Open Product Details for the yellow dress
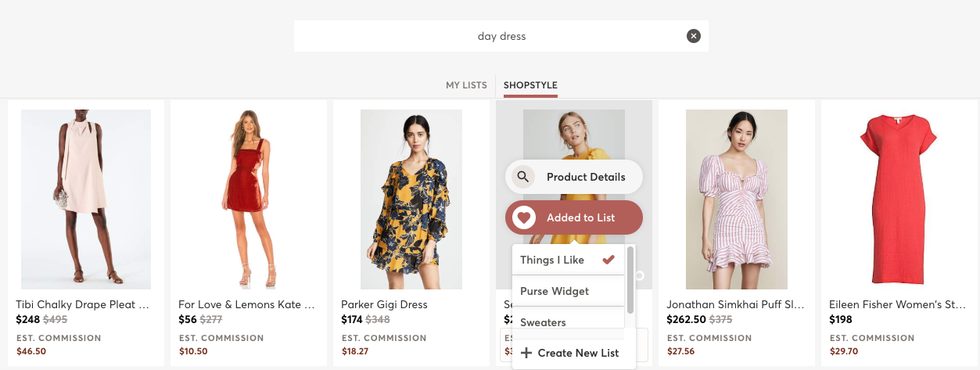The width and height of the screenshot is (980, 370). point(585,177)
